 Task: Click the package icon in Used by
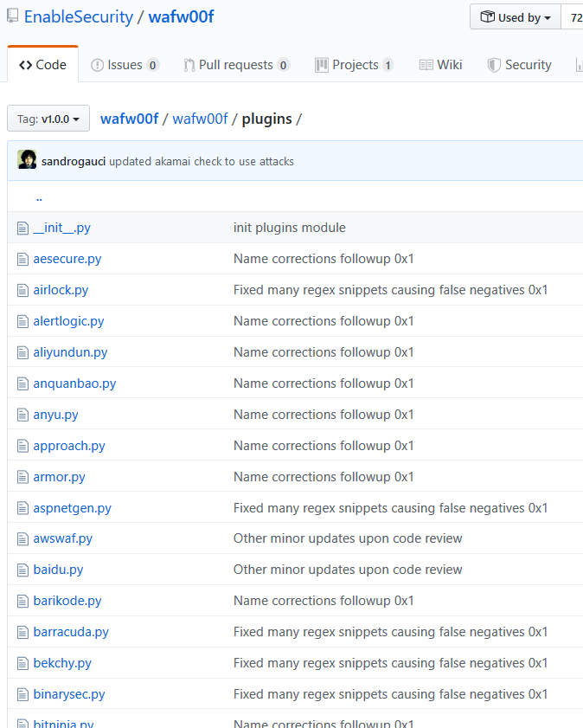(488, 17)
